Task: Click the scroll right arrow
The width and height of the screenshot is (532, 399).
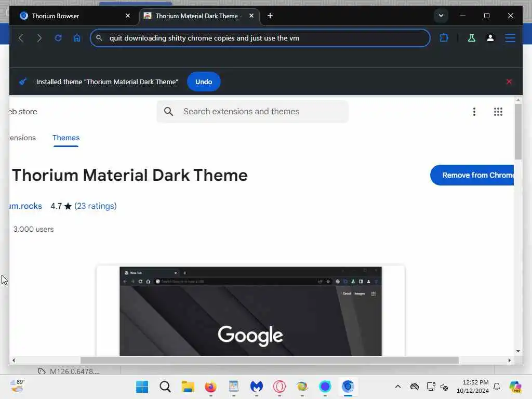Action: tap(509, 361)
